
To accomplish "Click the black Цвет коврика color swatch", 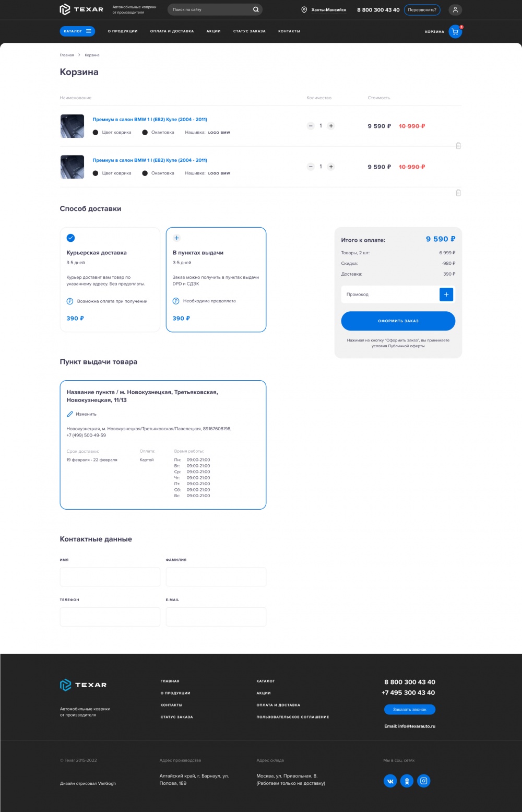I will 96,133.
